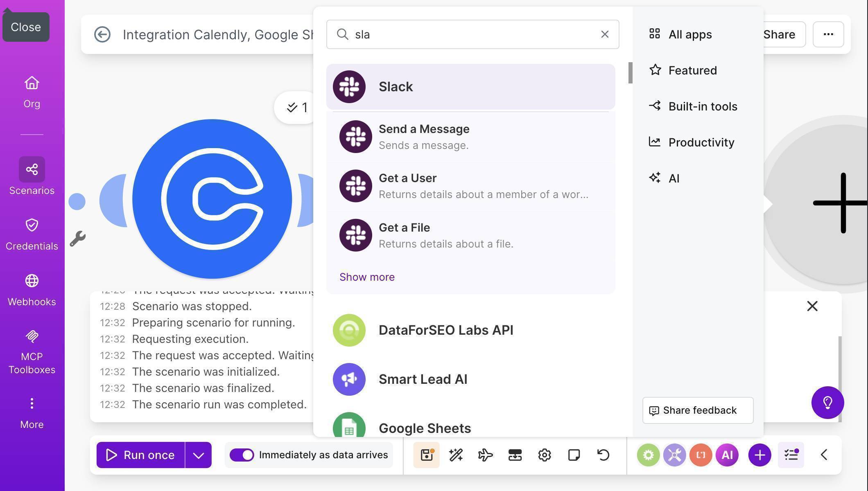
Task: Save the scenario with unsaved changes
Action: 426,455
